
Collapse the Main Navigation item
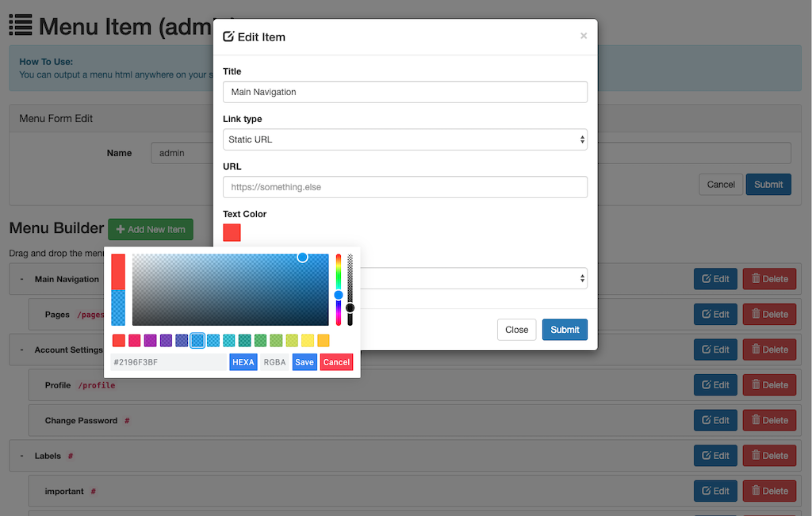coord(21,280)
